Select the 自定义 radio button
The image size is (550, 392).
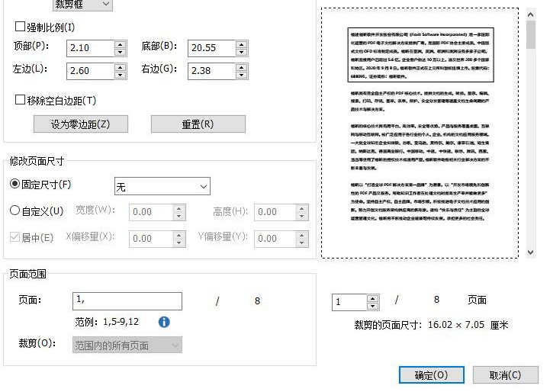tap(15, 211)
